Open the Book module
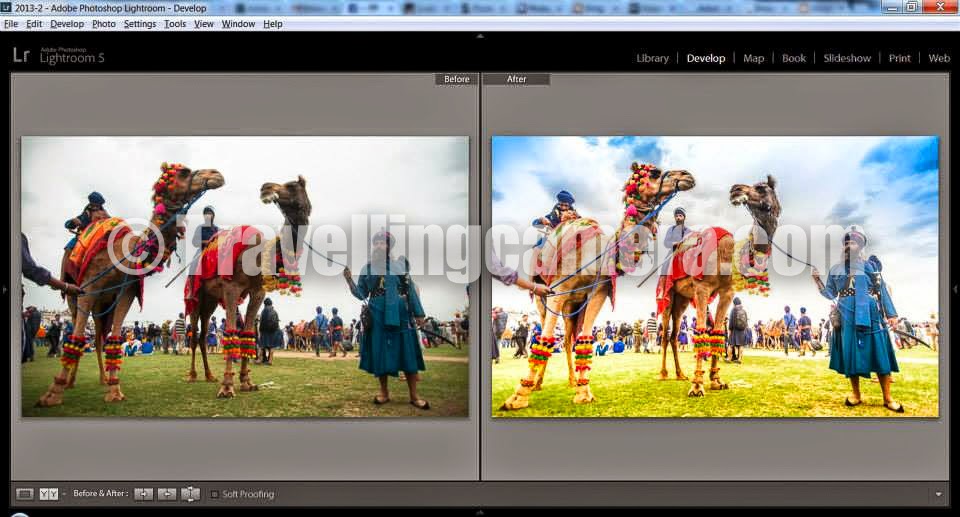The height and width of the screenshot is (517, 960). click(x=794, y=58)
